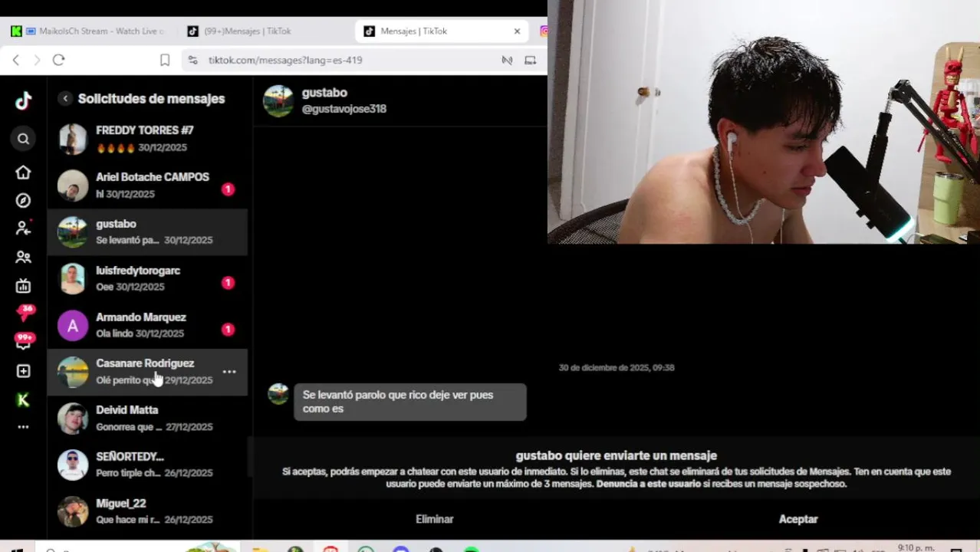The image size is (980, 552).
Task: Click the green K icon in sidebar
Action: [x=23, y=399]
